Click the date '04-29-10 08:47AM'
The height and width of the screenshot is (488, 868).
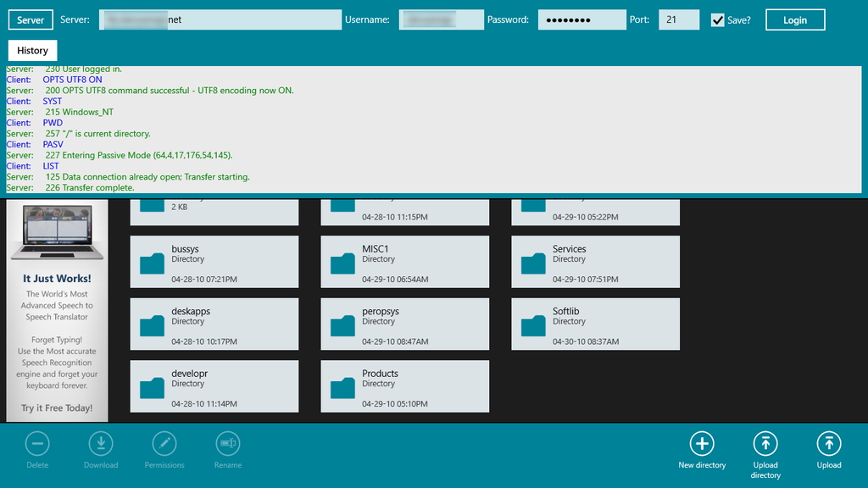(x=395, y=341)
